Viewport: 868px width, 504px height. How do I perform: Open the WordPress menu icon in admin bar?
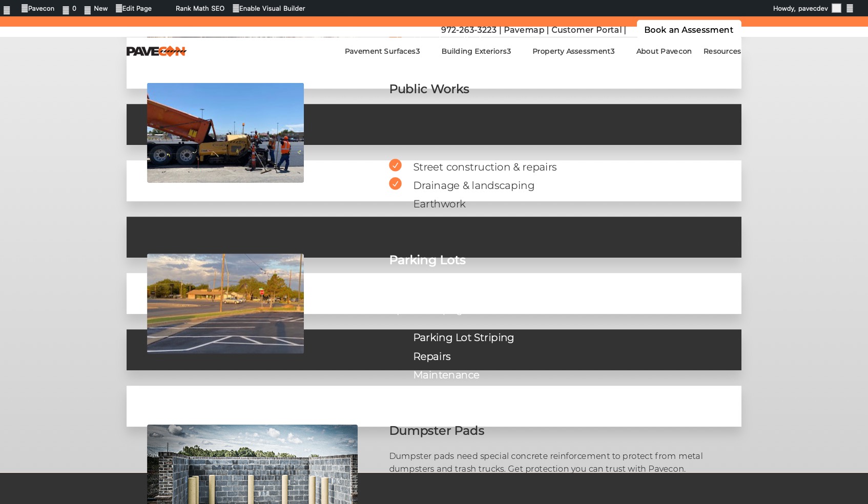click(x=7, y=9)
